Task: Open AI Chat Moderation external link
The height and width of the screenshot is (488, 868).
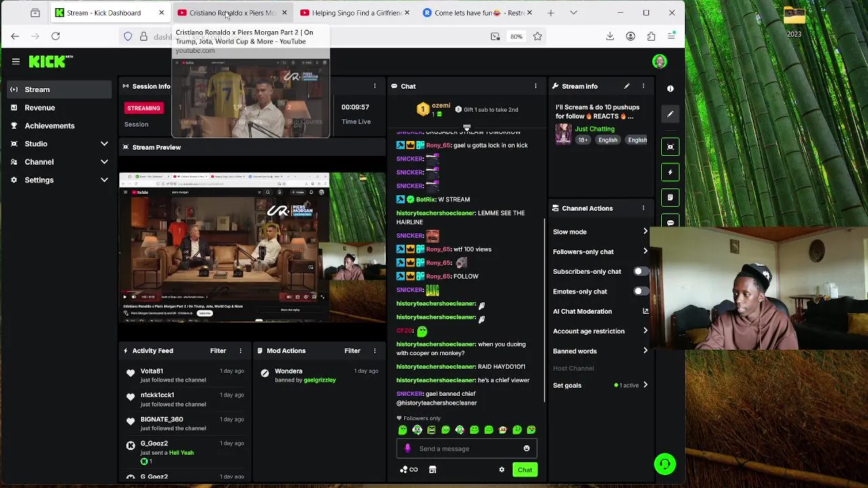Action: (x=646, y=311)
